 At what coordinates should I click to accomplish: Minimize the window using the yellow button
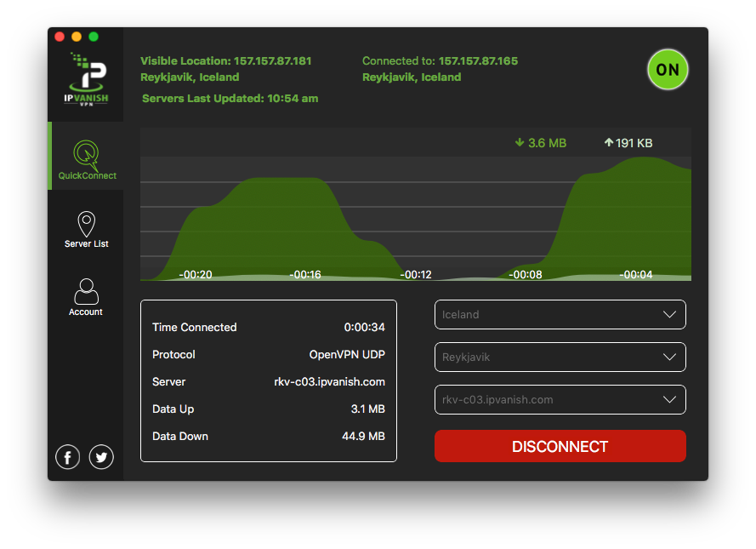tap(77, 37)
